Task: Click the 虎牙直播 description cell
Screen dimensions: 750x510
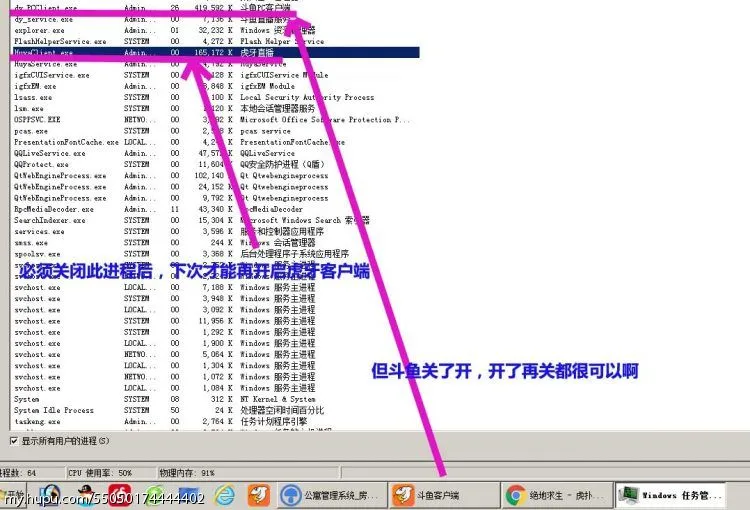Action: point(257,53)
